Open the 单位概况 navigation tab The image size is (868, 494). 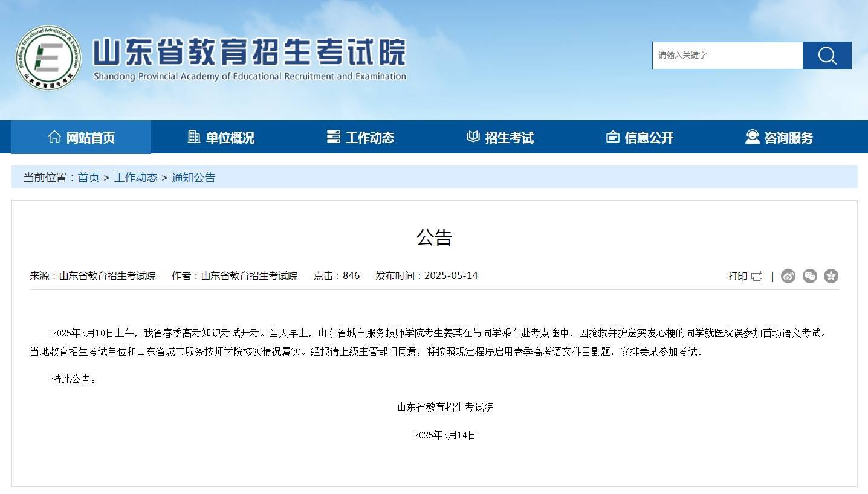pyautogui.click(x=221, y=138)
